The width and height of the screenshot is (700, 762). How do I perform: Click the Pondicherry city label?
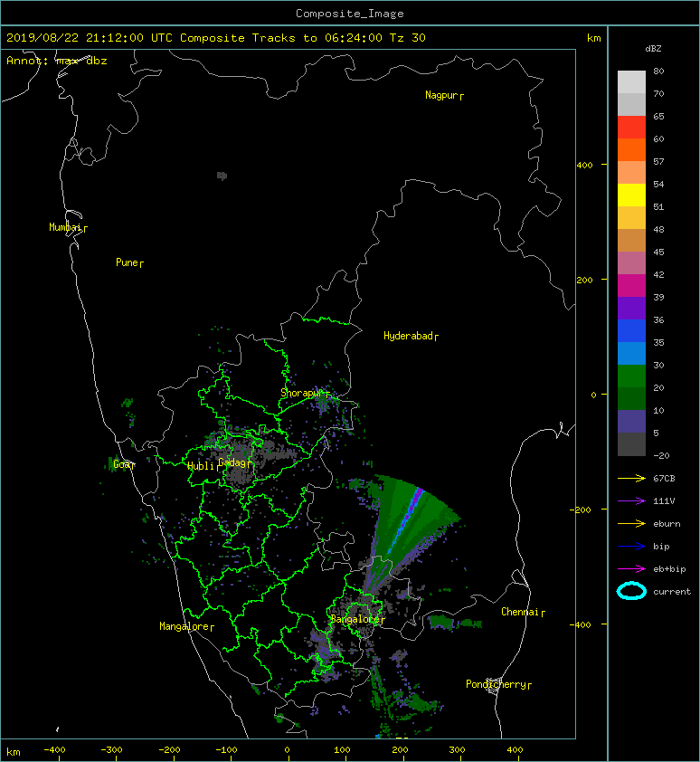[496, 684]
